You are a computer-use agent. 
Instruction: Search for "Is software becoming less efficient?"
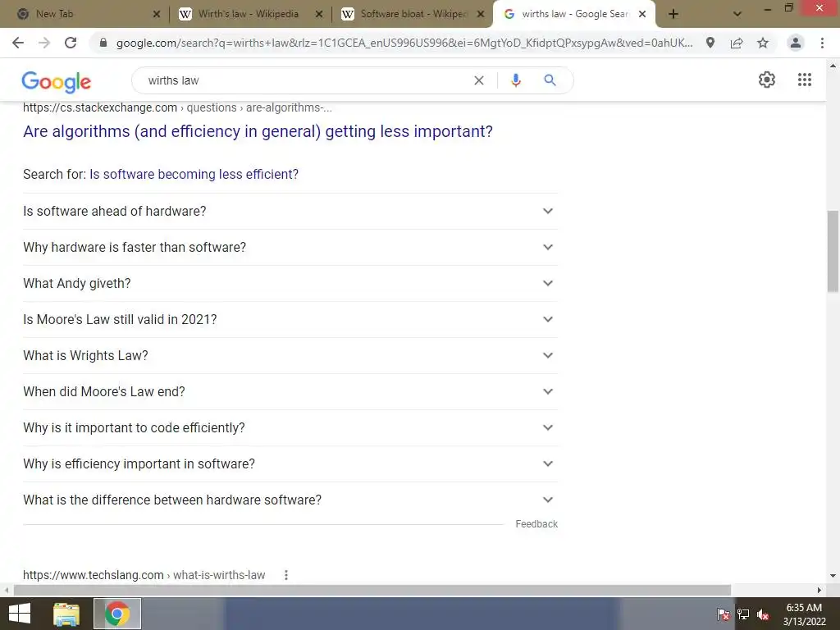point(194,174)
